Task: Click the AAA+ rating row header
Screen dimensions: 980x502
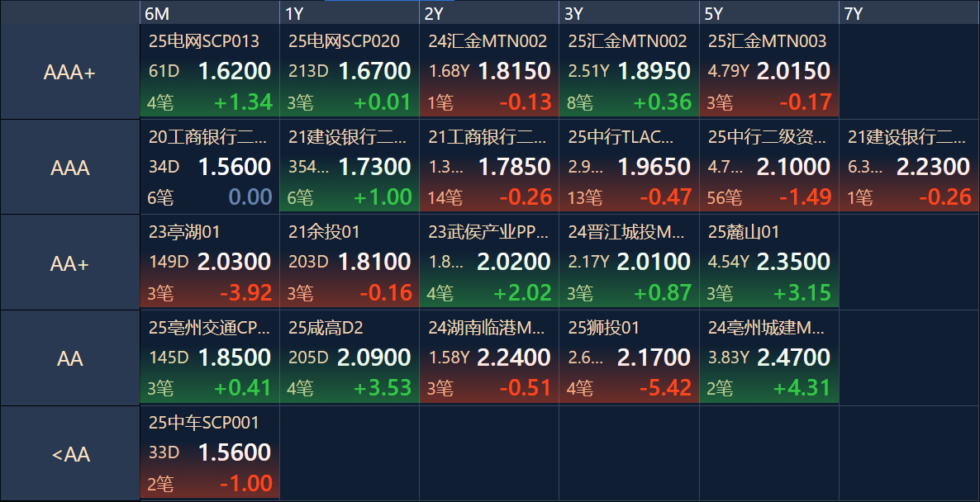Action: point(70,72)
